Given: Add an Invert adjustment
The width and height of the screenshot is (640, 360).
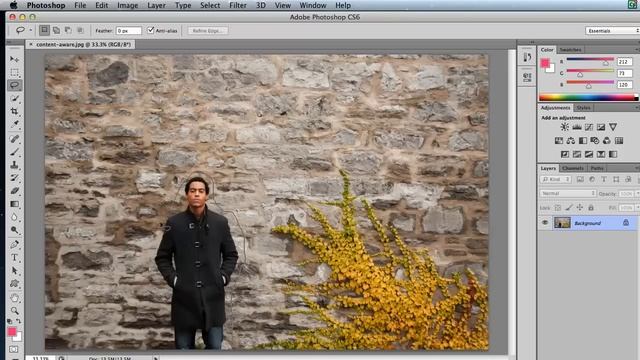Looking at the screenshot, I should click(x=564, y=154).
